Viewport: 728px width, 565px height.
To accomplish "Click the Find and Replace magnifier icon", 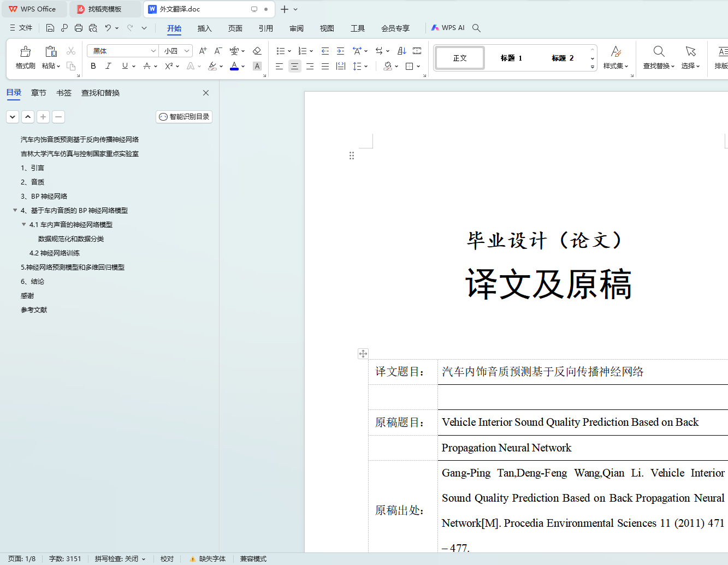I will (x=659, y=52).
